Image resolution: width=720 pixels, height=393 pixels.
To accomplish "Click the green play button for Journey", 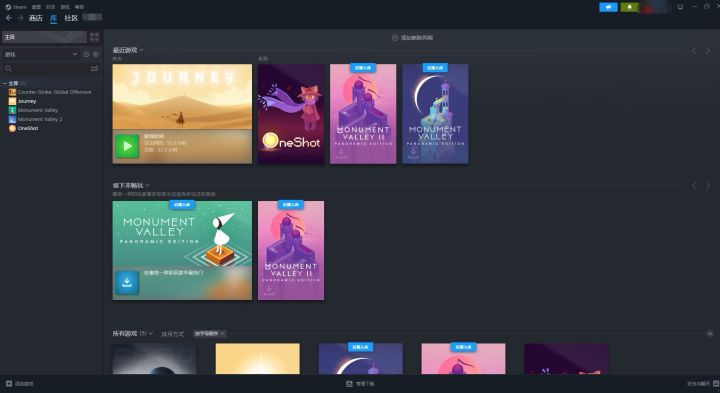I will pos(127,146).
